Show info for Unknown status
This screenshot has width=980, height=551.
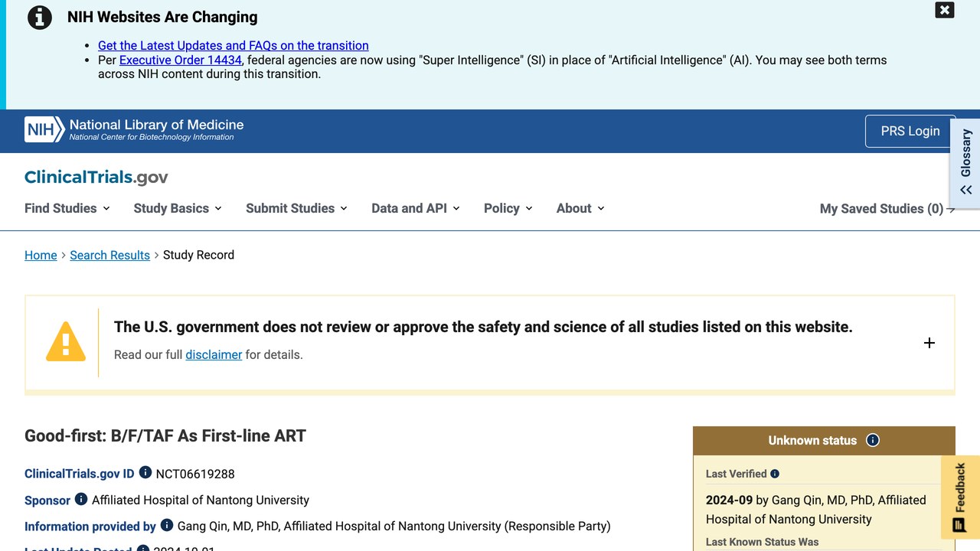tap(873, 440)
